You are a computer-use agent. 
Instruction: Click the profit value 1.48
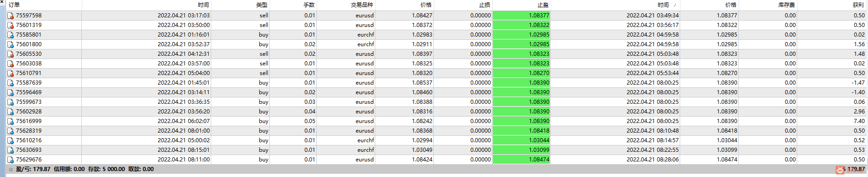[859, 54]
